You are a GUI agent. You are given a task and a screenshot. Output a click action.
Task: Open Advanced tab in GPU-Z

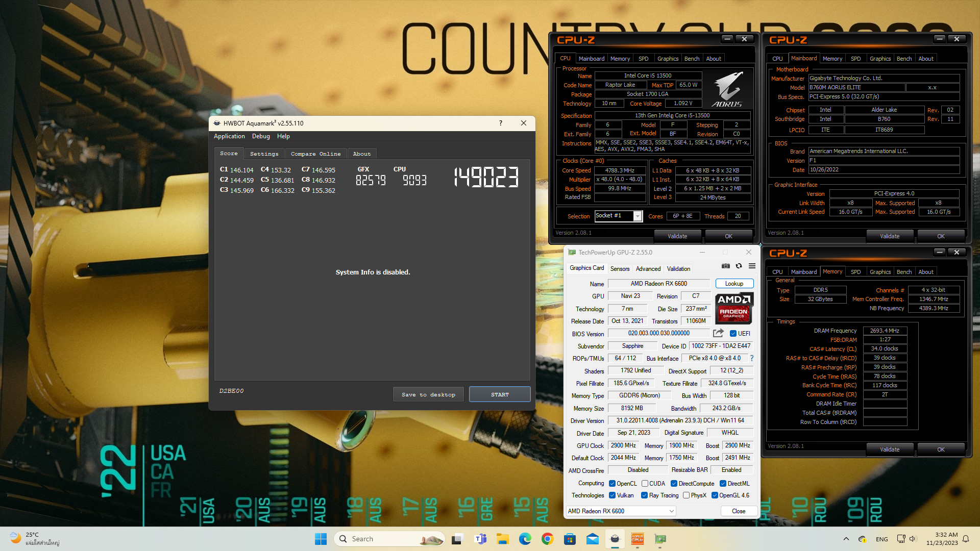tap(648, 269)
